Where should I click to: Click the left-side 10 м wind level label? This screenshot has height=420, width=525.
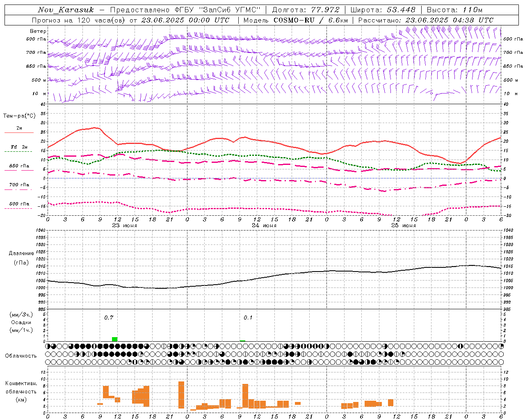tap(39, 94)
